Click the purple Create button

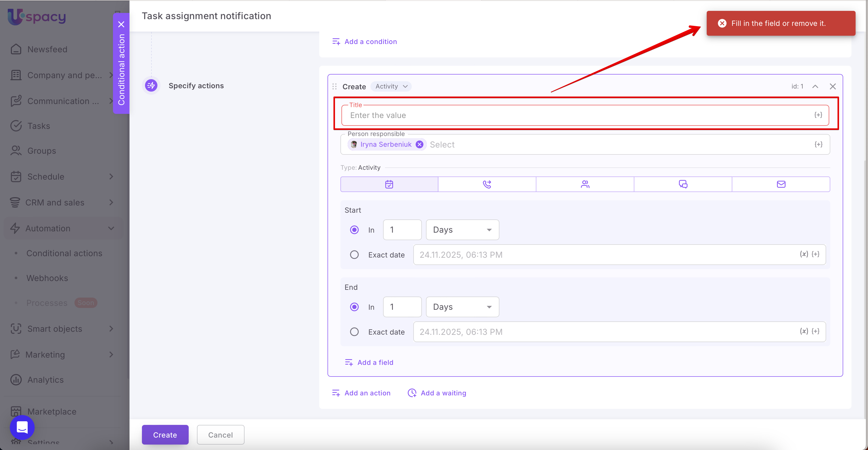click(x=165, y=435)
